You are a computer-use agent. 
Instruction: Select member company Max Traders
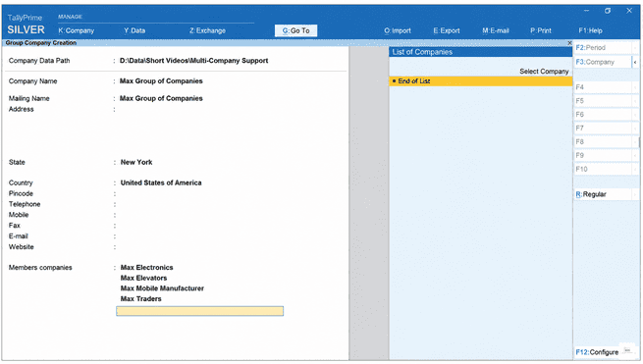(x=140, y=299)
